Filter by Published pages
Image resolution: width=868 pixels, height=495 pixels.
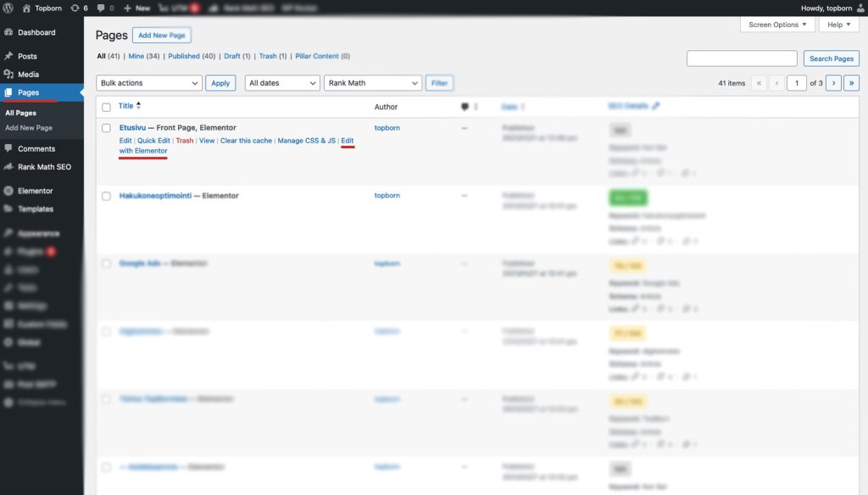(x=184, y=56)
